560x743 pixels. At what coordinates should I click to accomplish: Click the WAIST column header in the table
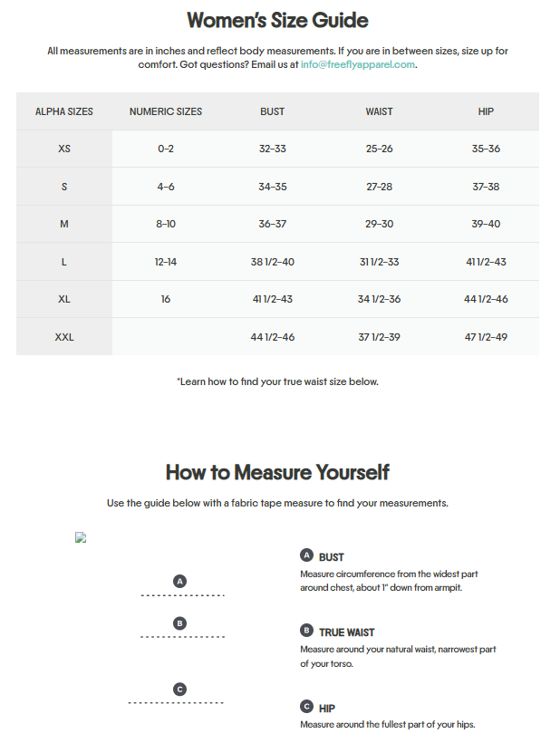pos(379,111)
